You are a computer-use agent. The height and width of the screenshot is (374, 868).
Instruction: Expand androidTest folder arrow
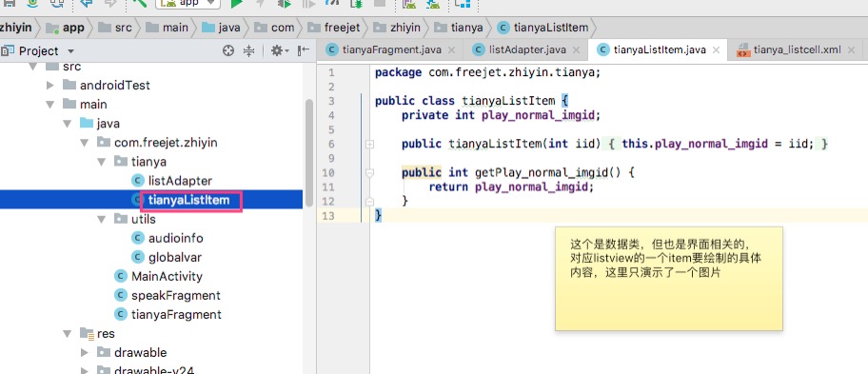coord(50,86)
